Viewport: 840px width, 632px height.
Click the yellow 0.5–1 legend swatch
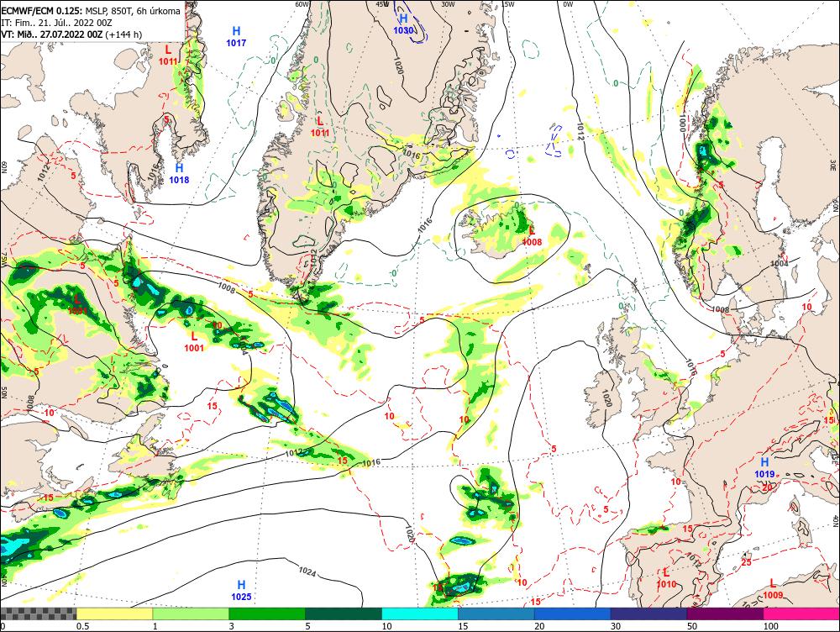114,614
